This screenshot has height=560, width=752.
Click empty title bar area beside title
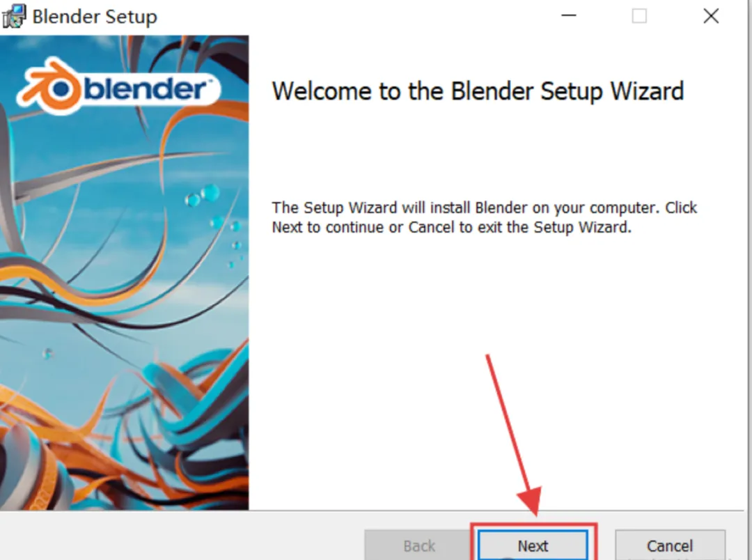[x=355, y=16]
